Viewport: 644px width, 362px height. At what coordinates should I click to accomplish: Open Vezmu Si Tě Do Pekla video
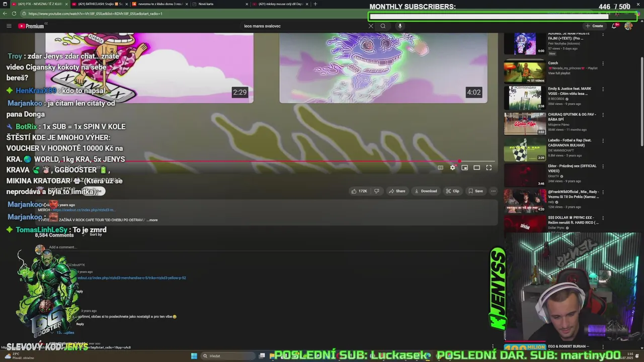coord(525,200)
